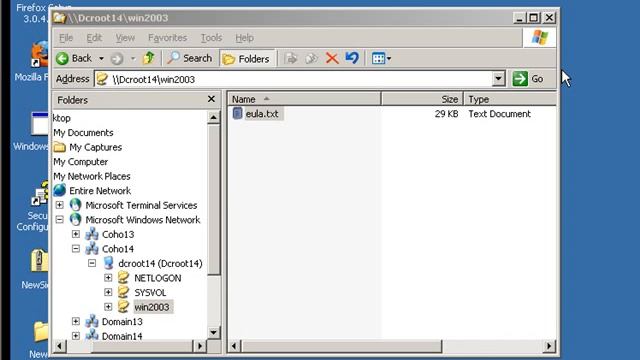Open the View menu
Screen dimensions: 640x360
pyautogui.click(x=125, y=38)
